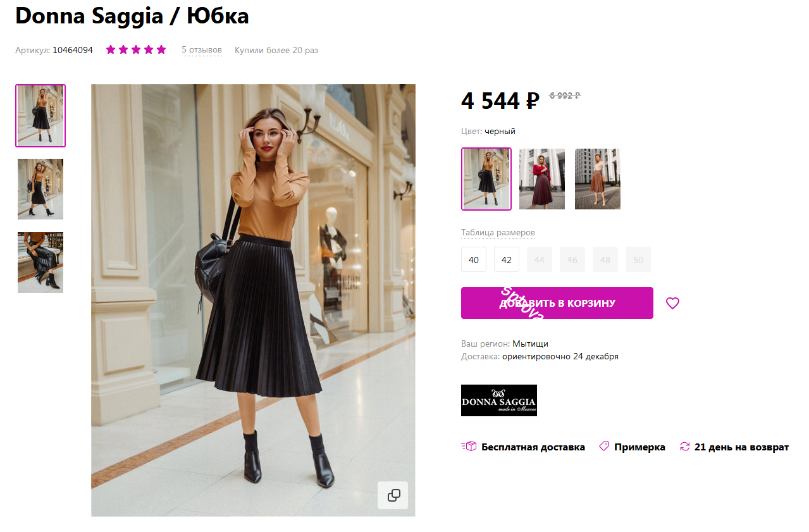Add item to favorites with heart icon

tap(672, 303)
